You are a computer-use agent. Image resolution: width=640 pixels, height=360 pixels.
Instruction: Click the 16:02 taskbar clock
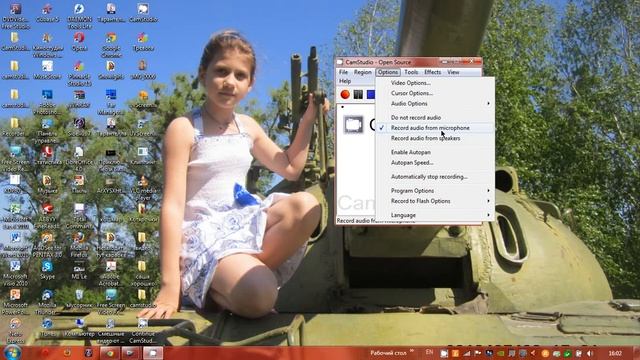pos(615,353)
